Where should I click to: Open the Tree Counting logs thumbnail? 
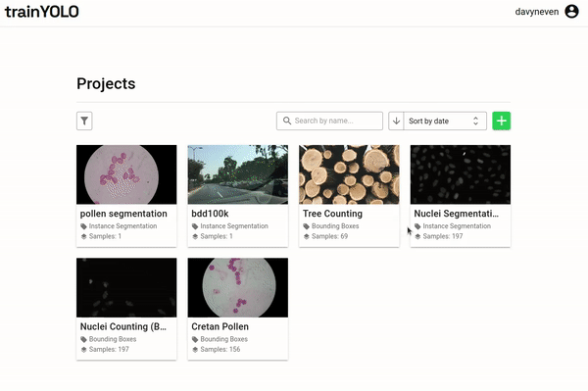(x=349, y=174)
